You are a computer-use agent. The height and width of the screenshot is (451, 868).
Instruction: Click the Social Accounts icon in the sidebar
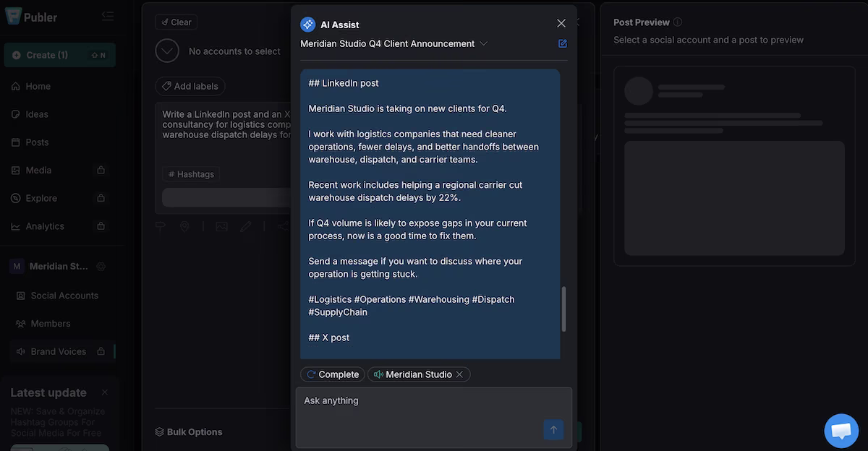21,296
